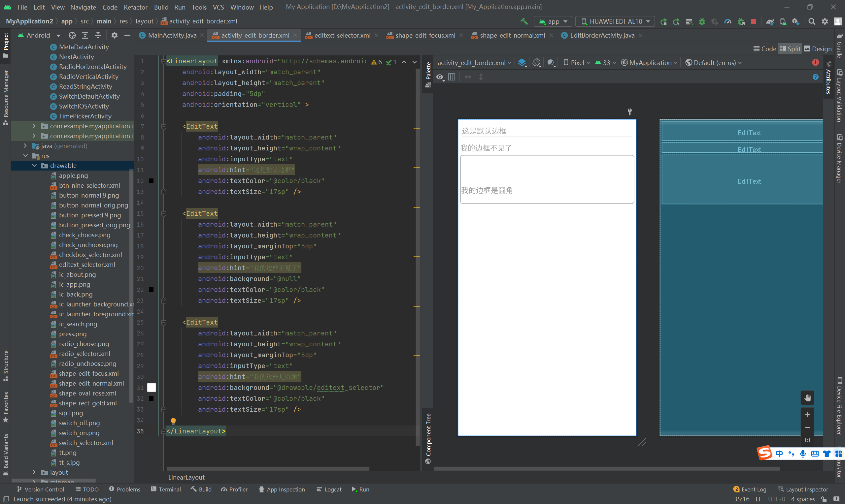Click the zoom in plus button
Screen dimensions: 845x504
click(807, 414)
